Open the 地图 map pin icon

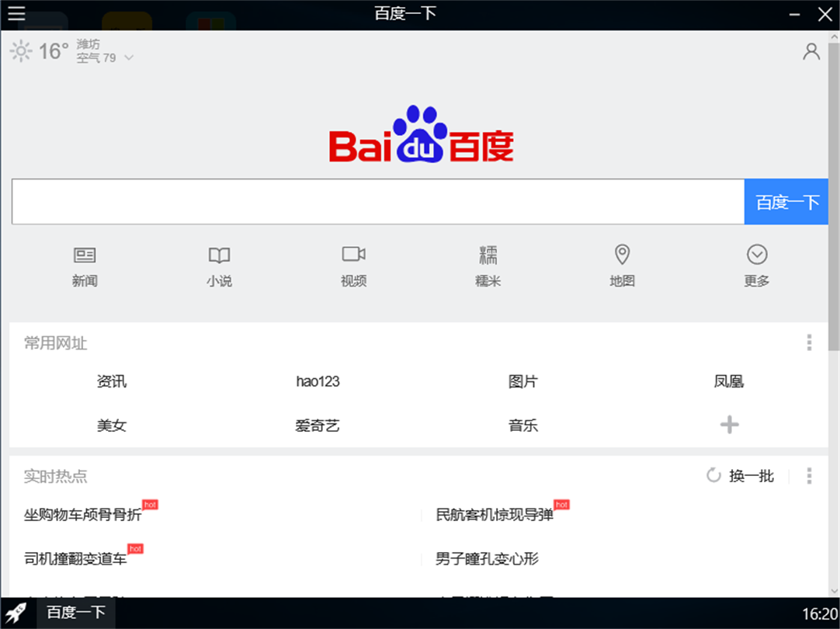[x=622, y=255]
